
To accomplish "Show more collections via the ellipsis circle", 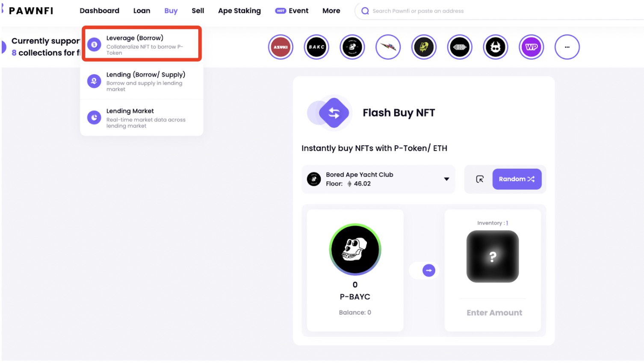I will click(x=567, y=47).
